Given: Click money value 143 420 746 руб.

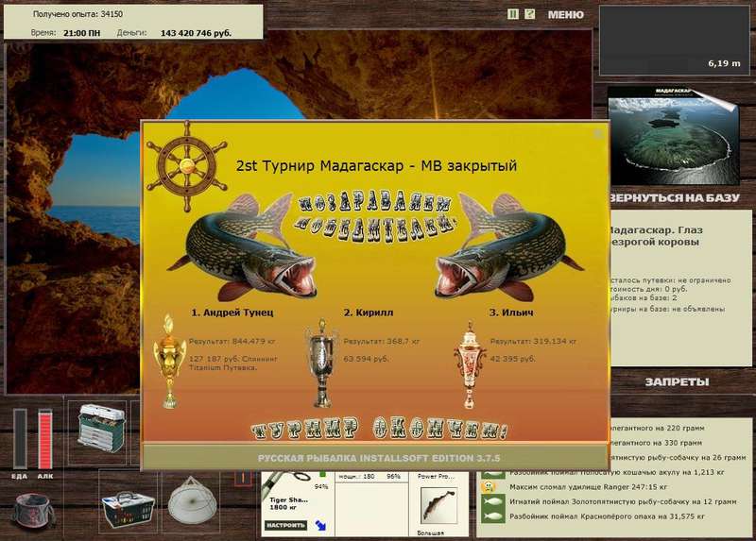Looking at the screenshot, I should pos(196,33).
